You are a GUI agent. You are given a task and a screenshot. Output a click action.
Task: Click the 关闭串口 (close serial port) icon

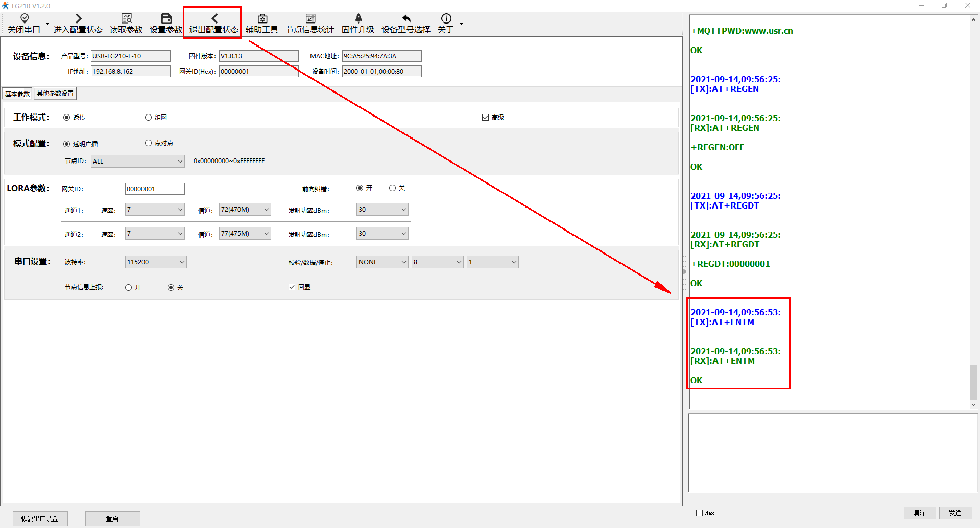(x=24, y=19)
